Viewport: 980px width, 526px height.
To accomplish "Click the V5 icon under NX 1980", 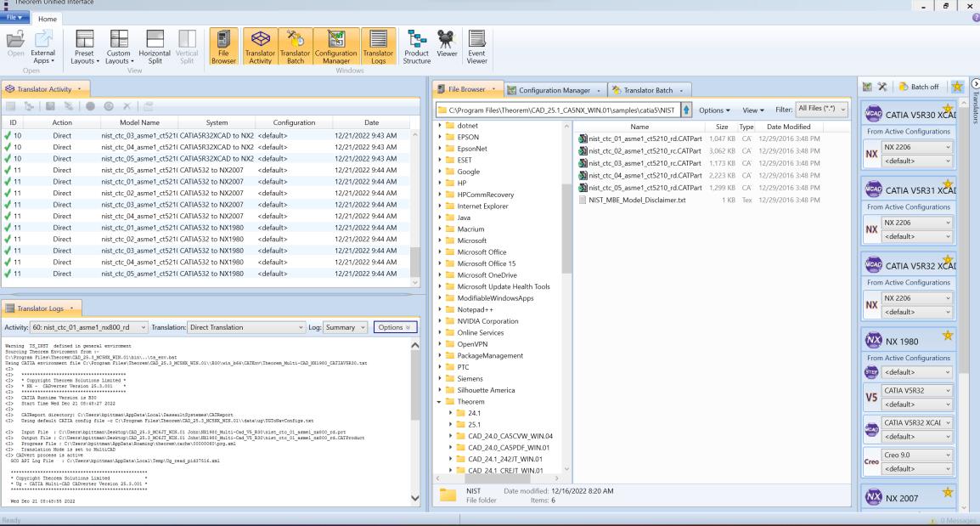I will (872, 397).
